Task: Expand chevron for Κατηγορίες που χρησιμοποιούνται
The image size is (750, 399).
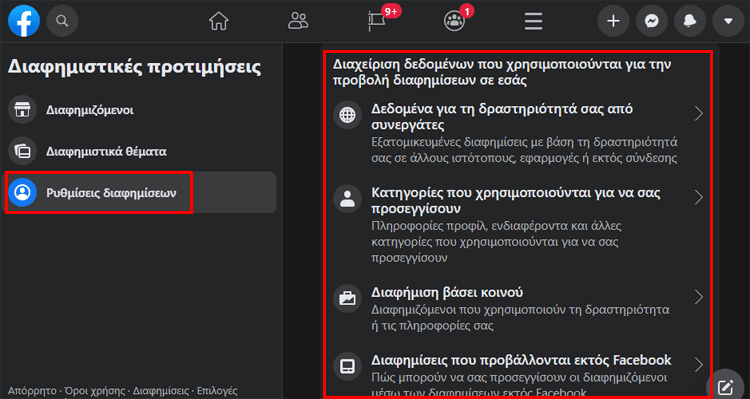Action: click(698, 197)
